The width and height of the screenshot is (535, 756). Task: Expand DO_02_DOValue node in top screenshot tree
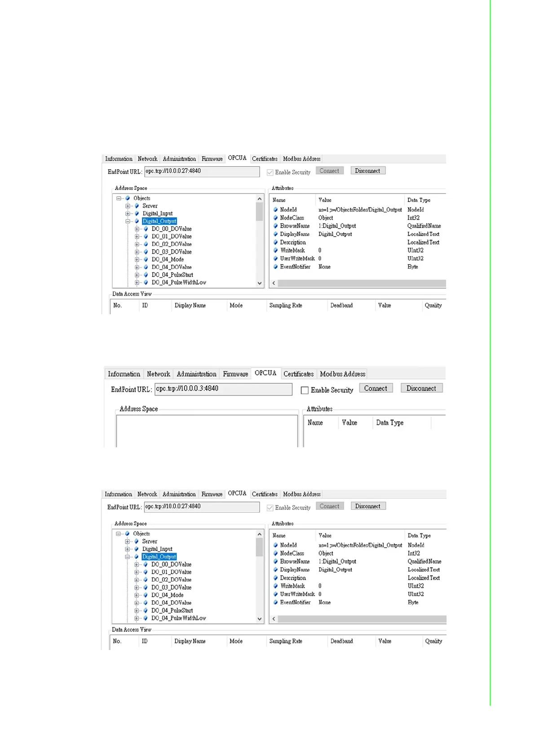(x=137, y=244)
